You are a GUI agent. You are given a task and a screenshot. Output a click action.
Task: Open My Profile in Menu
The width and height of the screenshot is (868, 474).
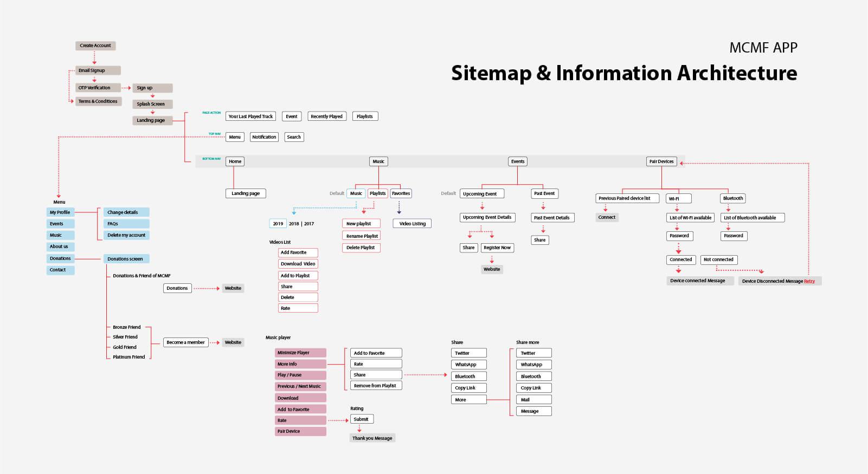pyautogui.click(x=60, y=212)
